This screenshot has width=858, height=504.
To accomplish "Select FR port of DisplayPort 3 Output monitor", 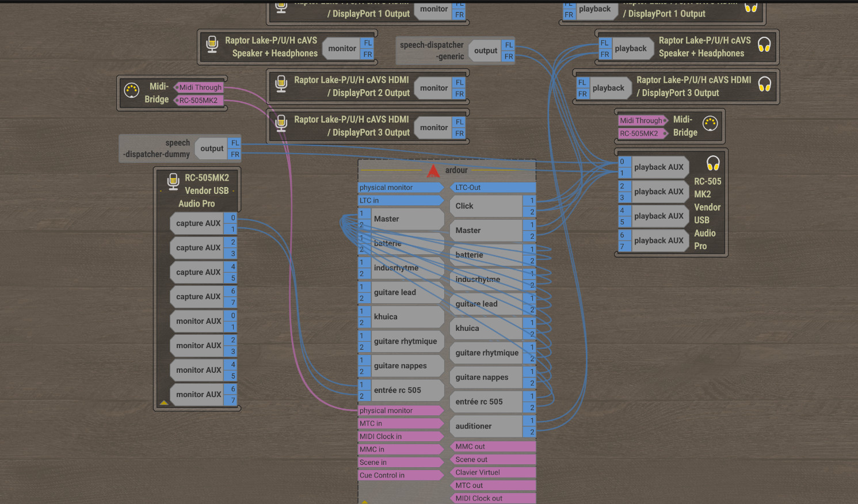I will pyautogui.click(x=459, y=134).
